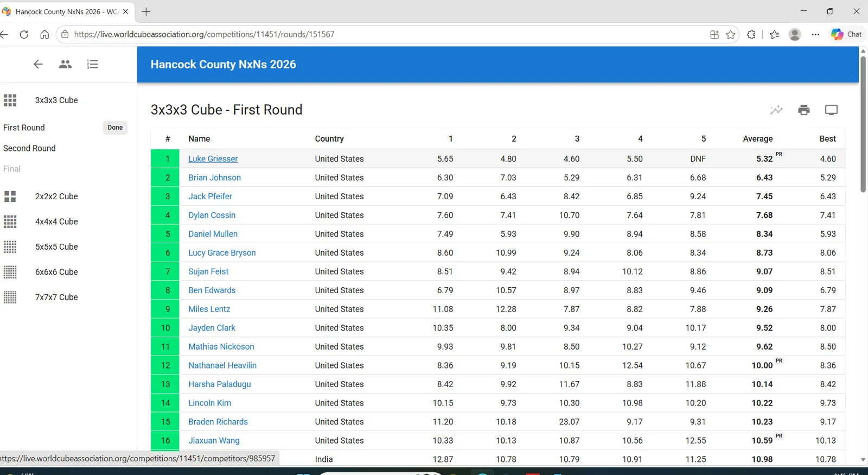
Task: Click the 3x3x3 Cube event icon
Action: [x=10, y=100]
